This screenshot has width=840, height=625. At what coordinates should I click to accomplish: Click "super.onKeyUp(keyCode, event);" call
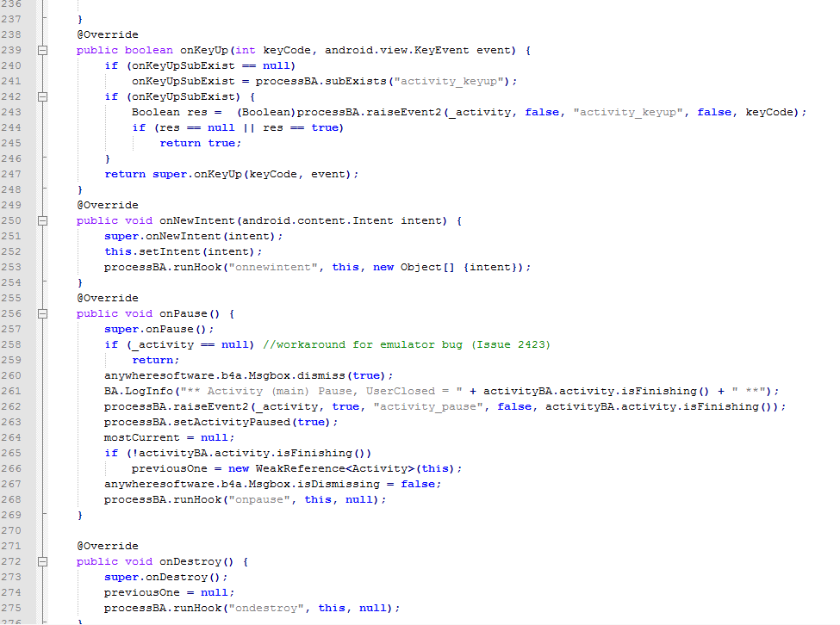[x=255, y=175]
